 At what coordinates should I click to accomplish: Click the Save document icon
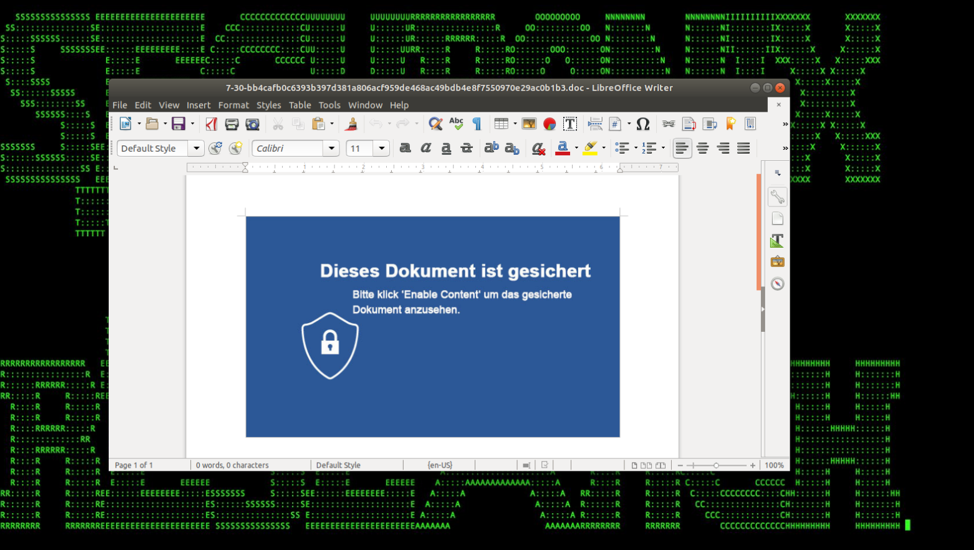pos(178,124)
